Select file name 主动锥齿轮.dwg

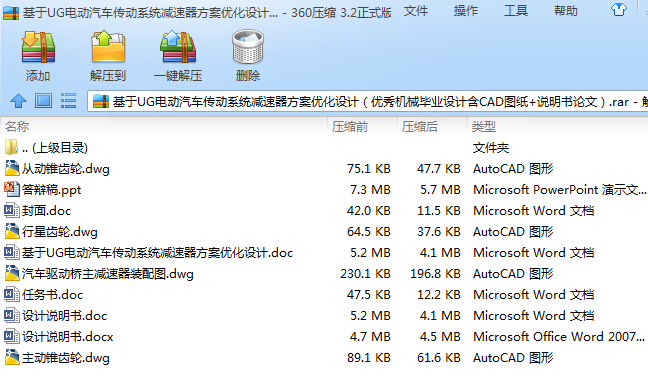coord(66,358)
